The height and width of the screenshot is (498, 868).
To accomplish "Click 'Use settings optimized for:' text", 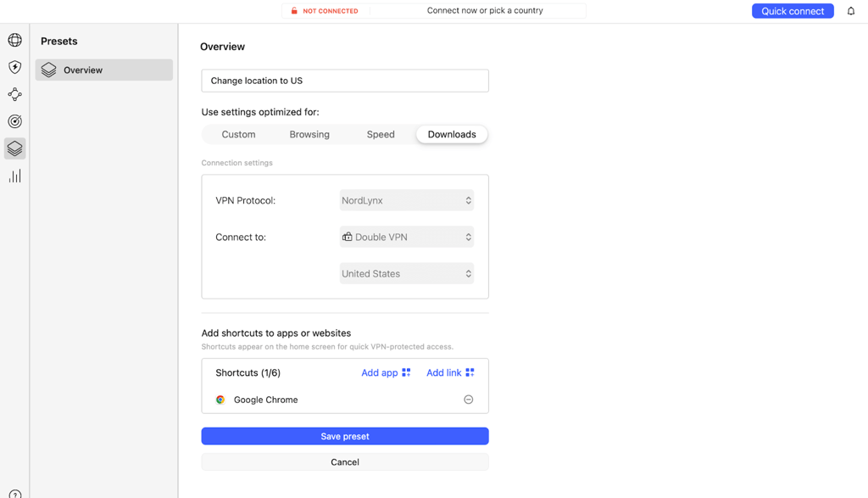I will click(x=260, y=112).
